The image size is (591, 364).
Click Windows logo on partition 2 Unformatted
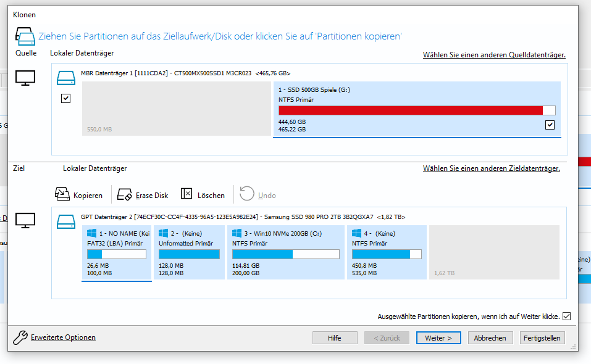163,233
